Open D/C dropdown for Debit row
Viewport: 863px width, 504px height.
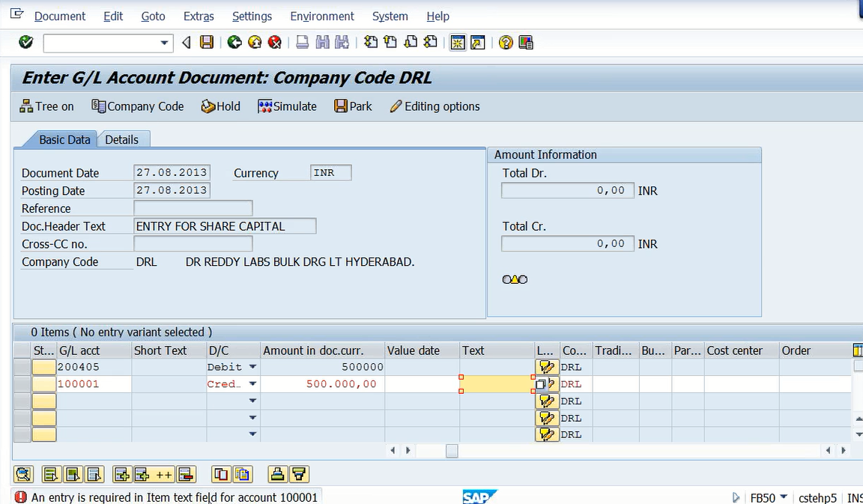tap(252, 366)
